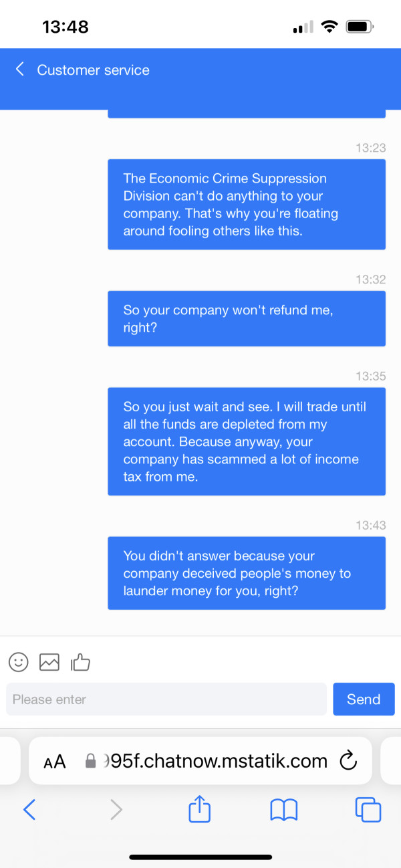Tap the message about trading until funds deplete

pos(247,441)
